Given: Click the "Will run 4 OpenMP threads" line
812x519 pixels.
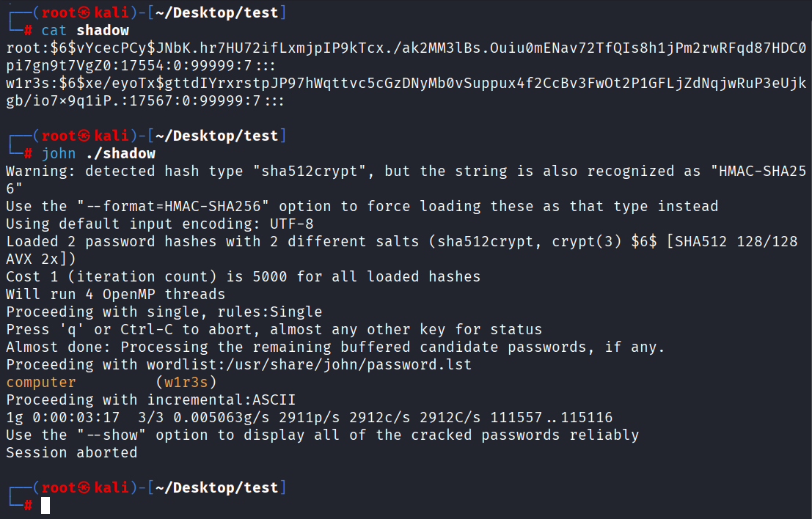Looking at the screenshot, I should (116, 294).
